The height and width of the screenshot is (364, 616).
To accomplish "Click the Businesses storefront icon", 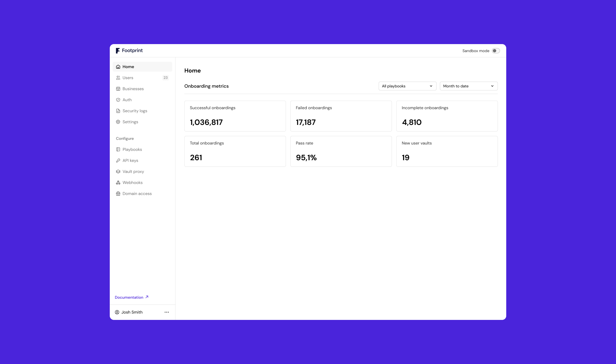I will (118, 89).
